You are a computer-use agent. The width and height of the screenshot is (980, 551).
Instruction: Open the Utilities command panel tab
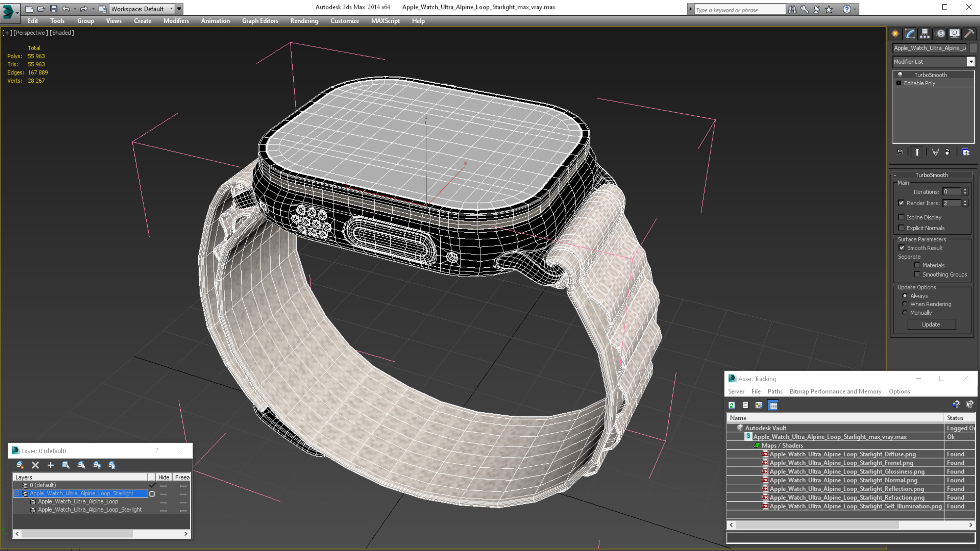pos(969,34)
